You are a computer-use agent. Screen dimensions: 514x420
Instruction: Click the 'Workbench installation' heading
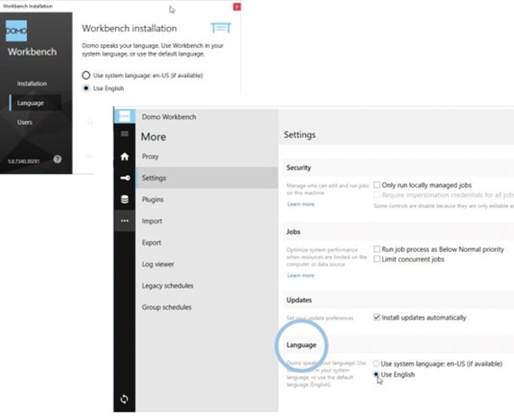(129, 29)
